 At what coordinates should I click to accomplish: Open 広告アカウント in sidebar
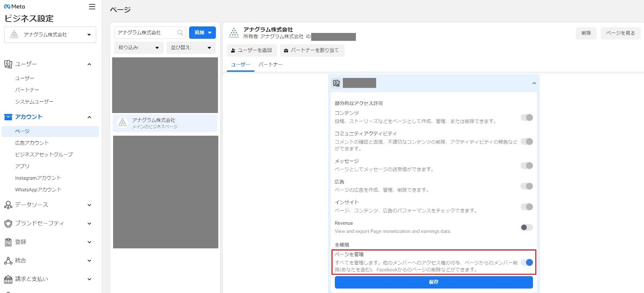click(32, 143)
